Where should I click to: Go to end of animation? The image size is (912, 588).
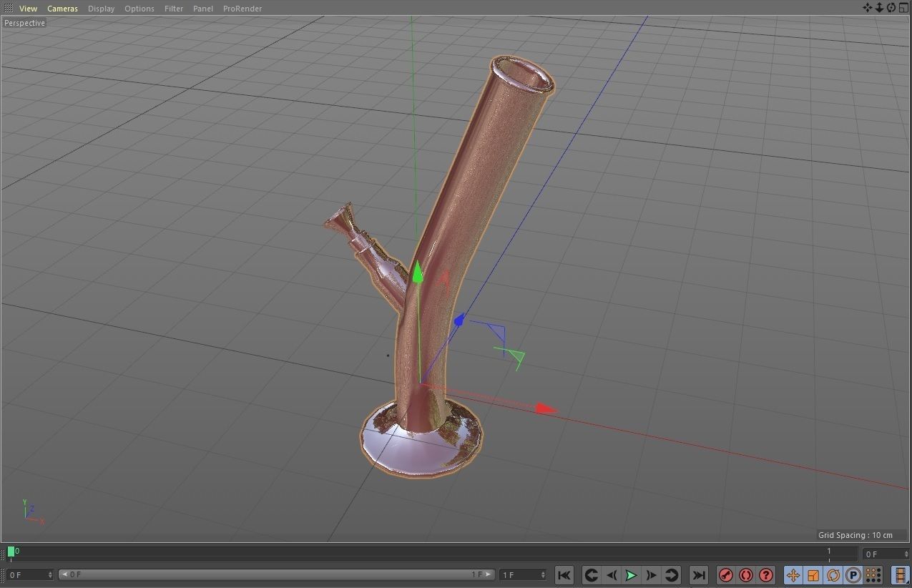(698, 575)
